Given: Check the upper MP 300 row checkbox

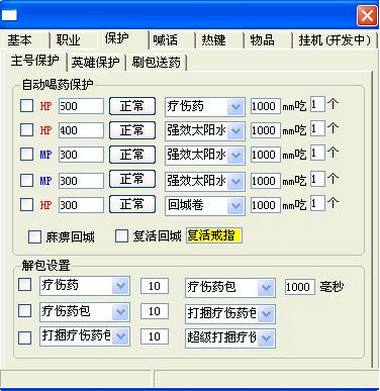Looking at the screenshot, I should (27, 154).
